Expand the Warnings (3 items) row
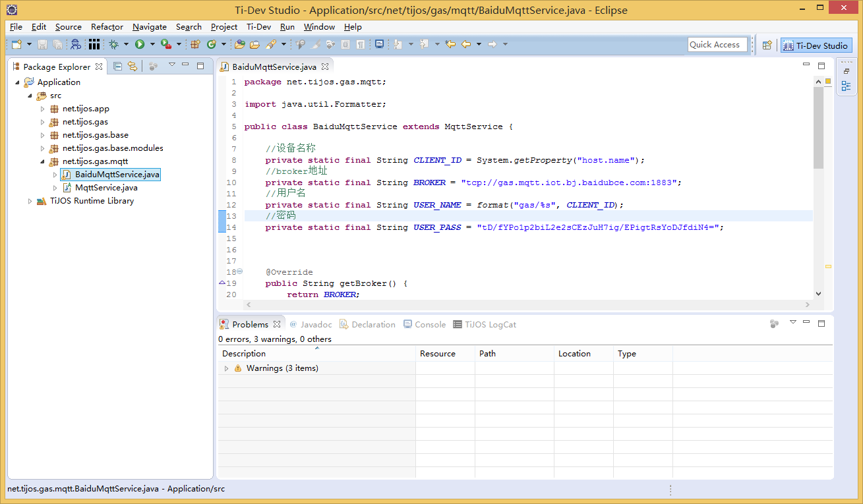 click(227, 368)
